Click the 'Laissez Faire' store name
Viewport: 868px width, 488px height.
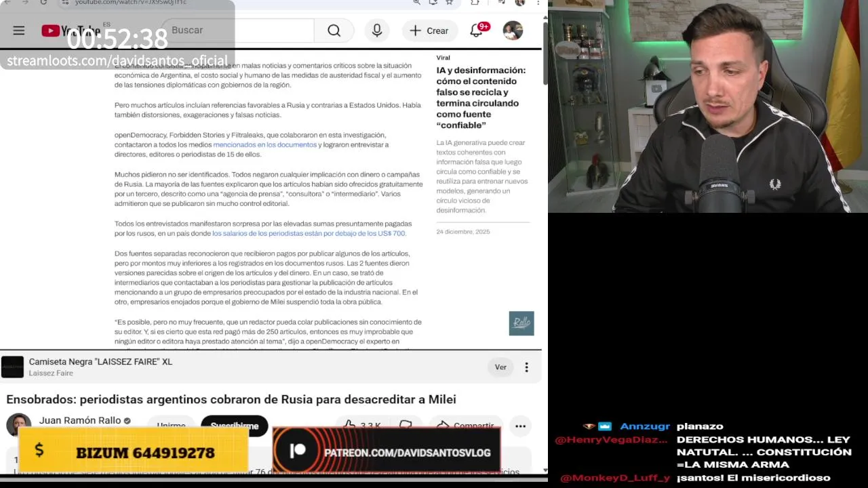(x=51, y=373)
